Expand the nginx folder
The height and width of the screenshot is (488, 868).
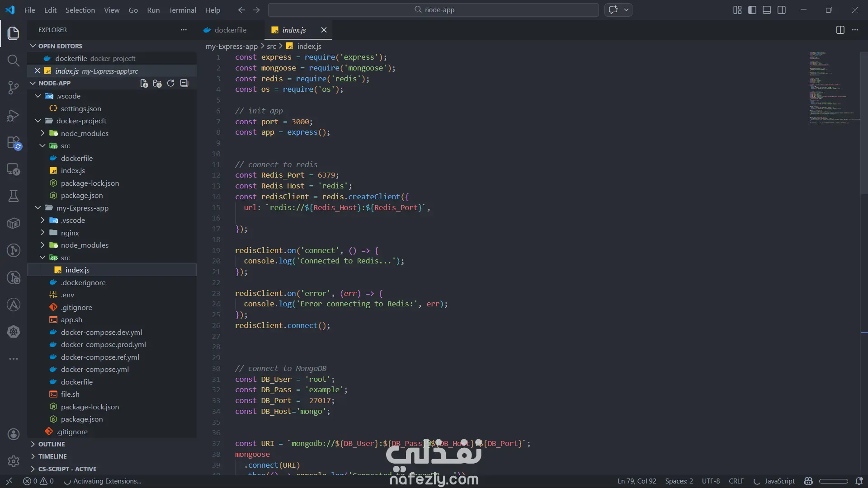[70, 233]
